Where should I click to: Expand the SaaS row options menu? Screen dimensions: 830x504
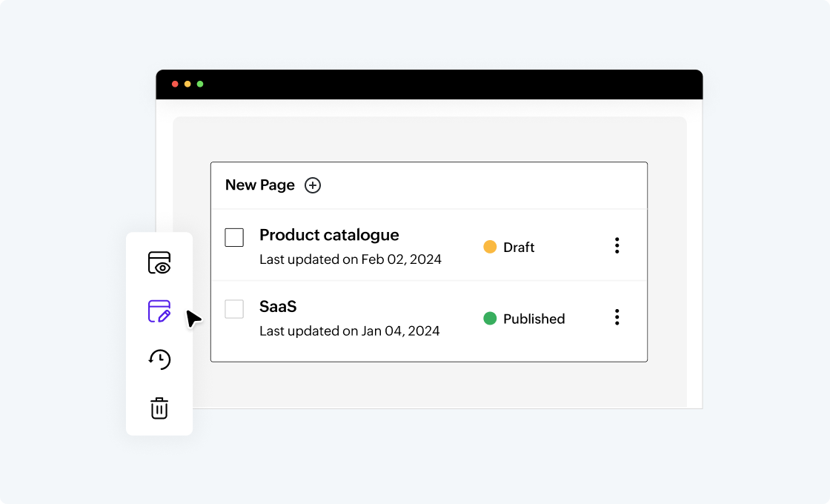point(617,317)
